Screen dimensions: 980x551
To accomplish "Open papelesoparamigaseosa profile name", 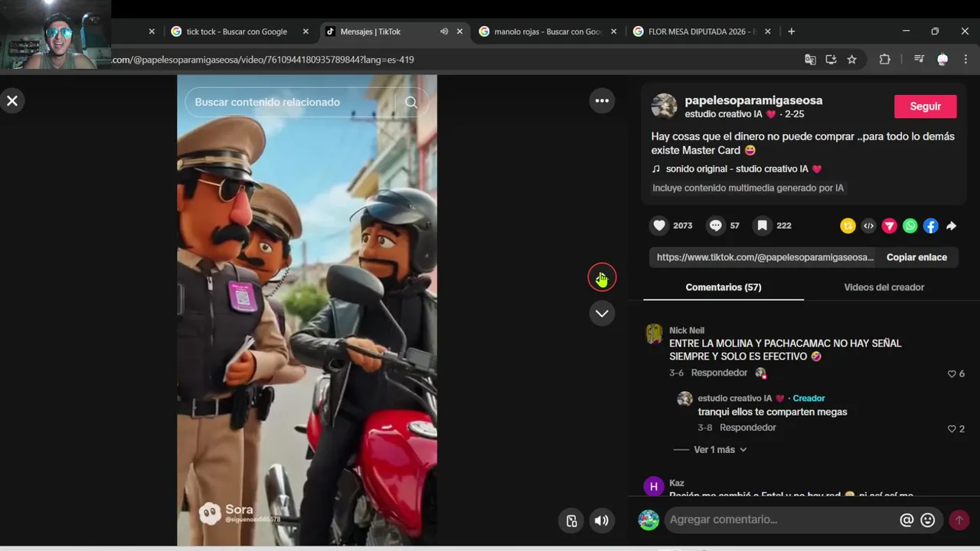I will tap(753, 100).
